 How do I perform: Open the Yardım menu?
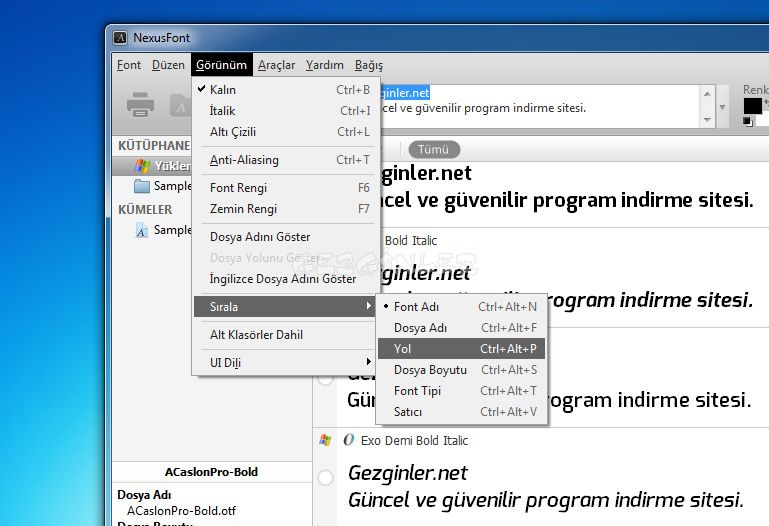tap(325, 65)
